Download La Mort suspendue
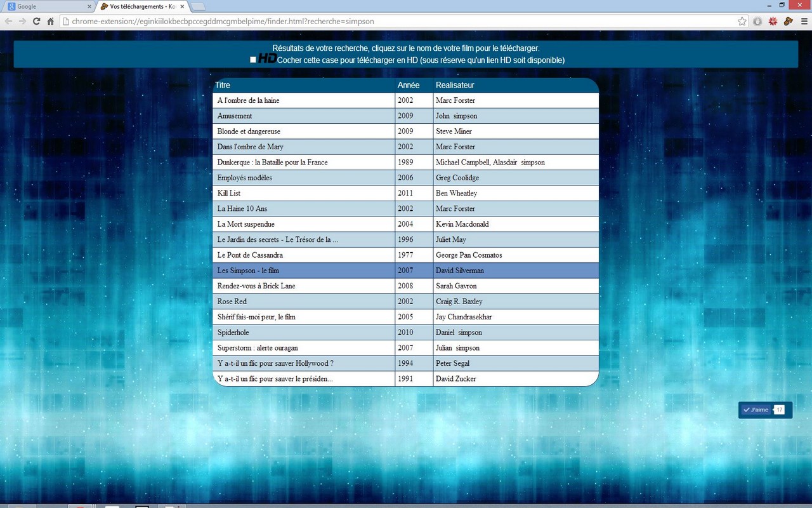The width and height of the screenshot is (812, 508). (x=246, y=224)
